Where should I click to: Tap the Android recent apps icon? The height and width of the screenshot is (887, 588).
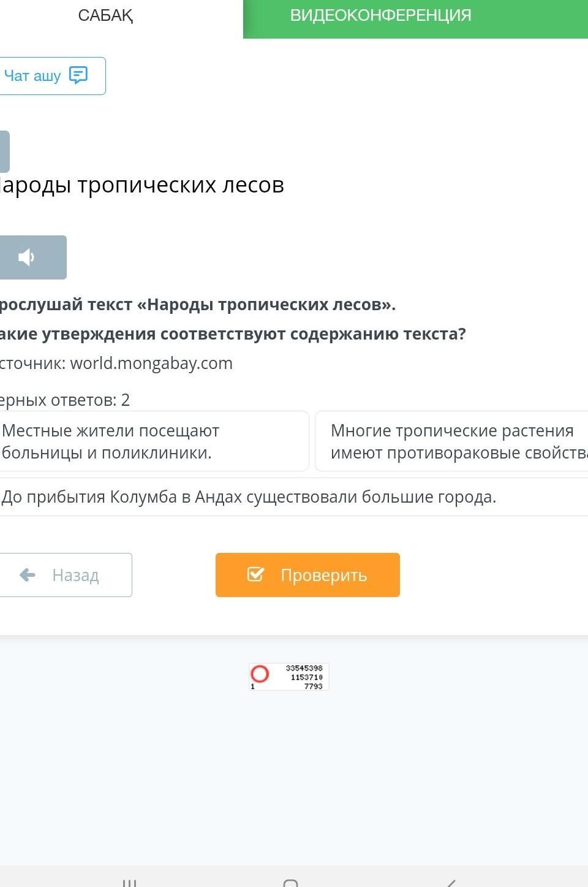pos(129,883)
